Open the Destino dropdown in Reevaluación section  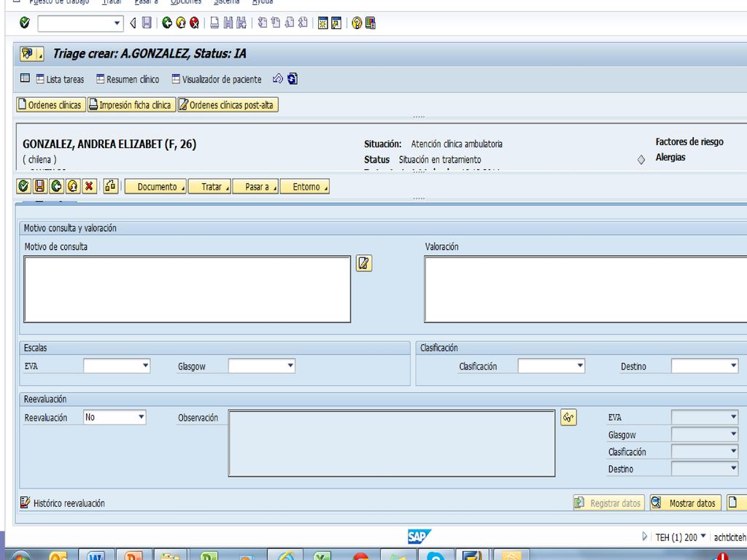point(734,469)
